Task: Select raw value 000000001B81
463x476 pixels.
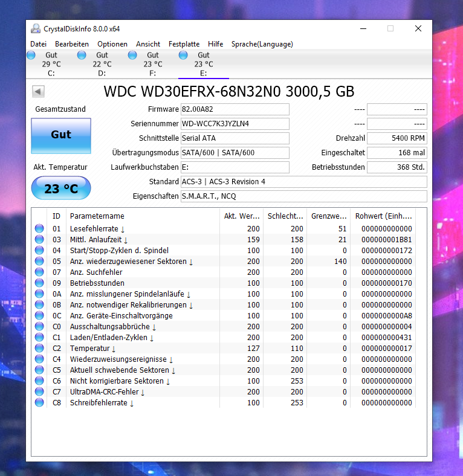Action: pyautogui.click(x=387, y=240)
